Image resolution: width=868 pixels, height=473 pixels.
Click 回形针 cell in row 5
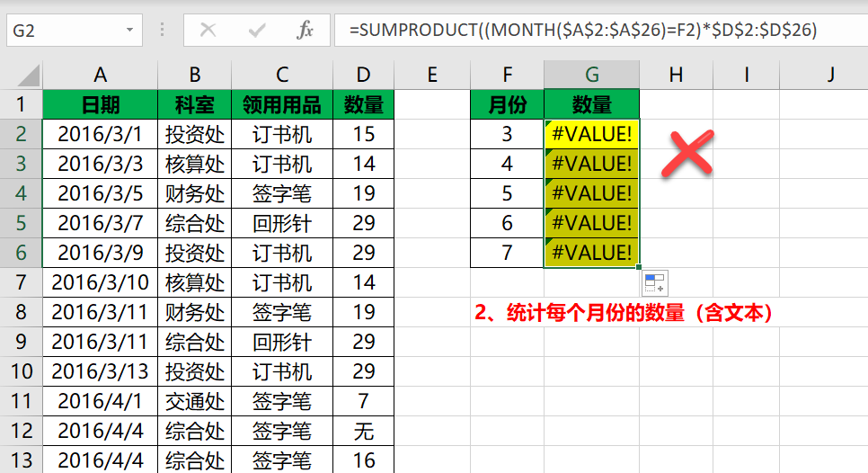click(282, 223)
